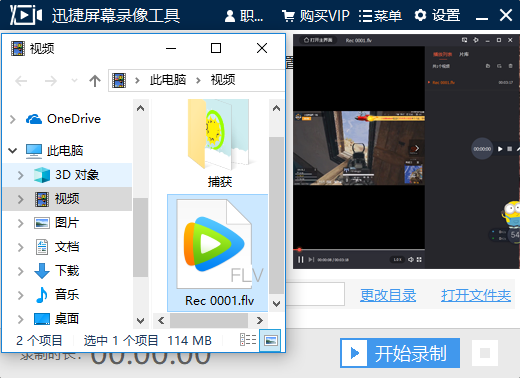Expand the 3D 对象 tree node
This screenshot has width=520, height=378.
click(x=21, y=175)
